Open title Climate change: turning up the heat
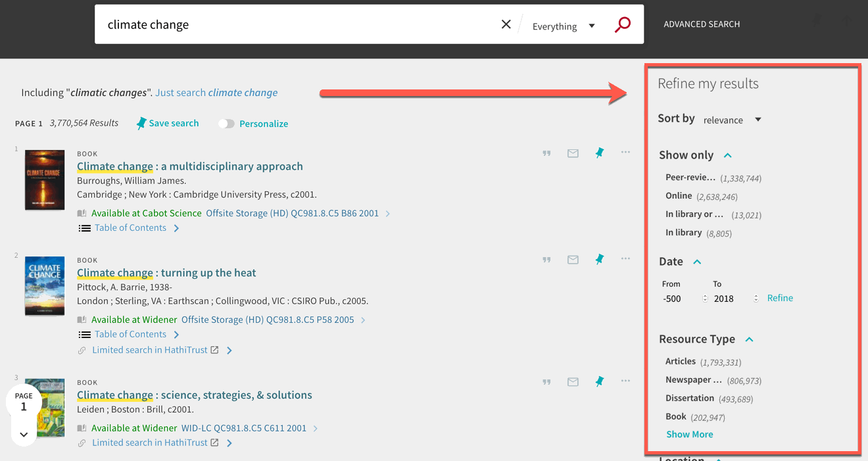Image resolution: width=868 pixels, height=461 pixels. pos(166,273)
